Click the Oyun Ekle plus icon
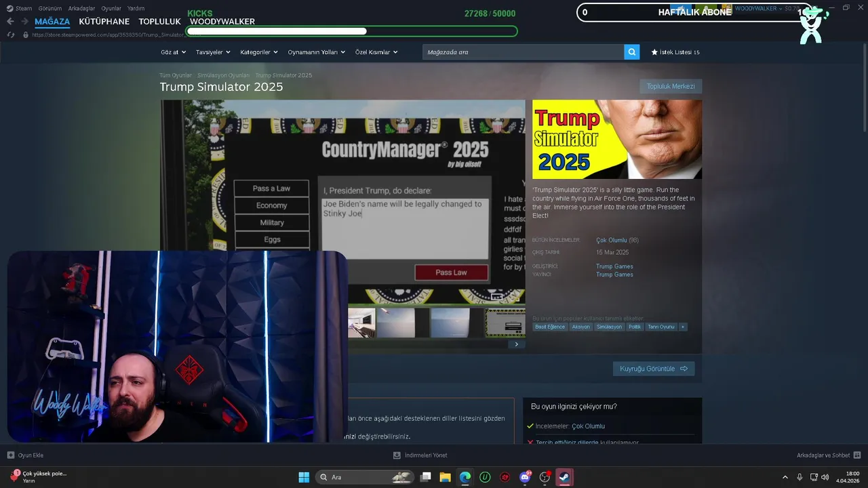This screenshot has height=488, width=868. tap(11, 455)
